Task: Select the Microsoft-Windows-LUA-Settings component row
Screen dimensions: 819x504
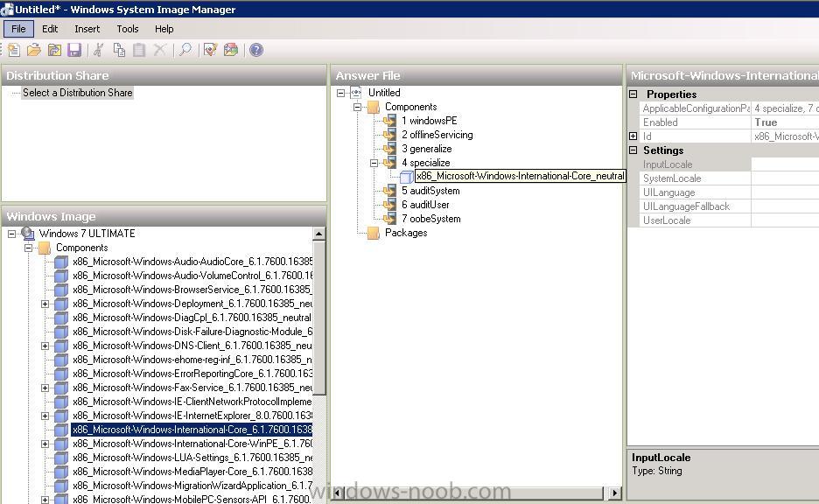Action: pyautogui.click(x=192, y=458)
